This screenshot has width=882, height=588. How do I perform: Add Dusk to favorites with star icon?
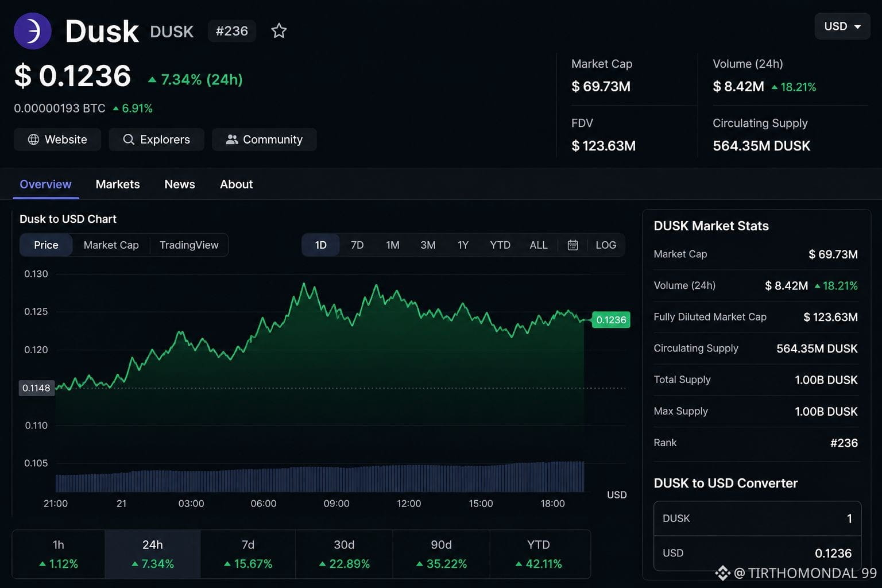tap(279, 31)
